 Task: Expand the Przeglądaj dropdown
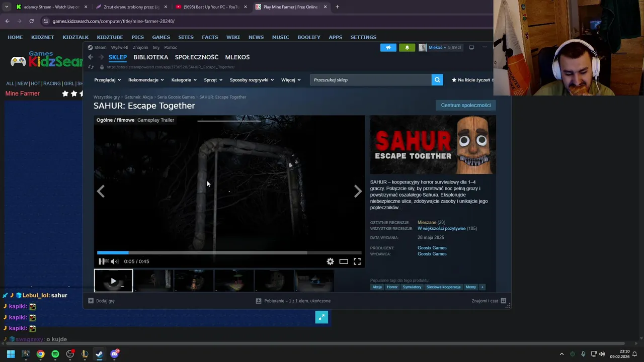coord(107,79)
